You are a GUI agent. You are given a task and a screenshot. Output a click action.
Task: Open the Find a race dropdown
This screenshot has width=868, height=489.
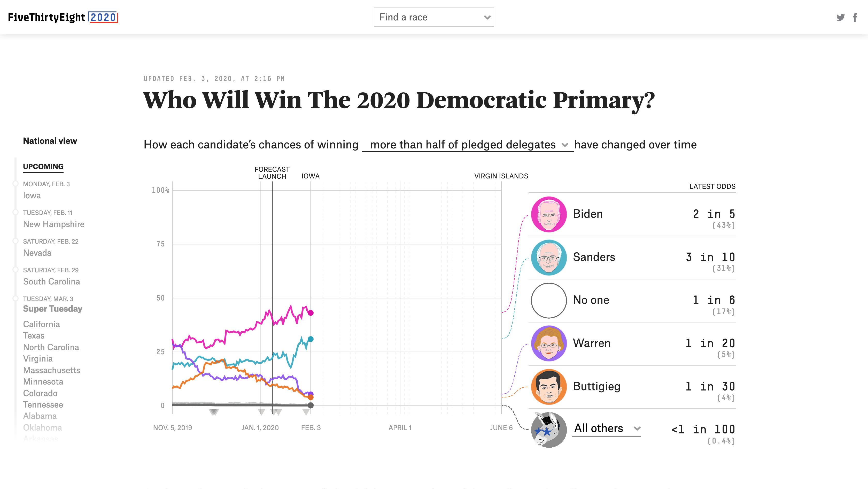pos(434,17)
